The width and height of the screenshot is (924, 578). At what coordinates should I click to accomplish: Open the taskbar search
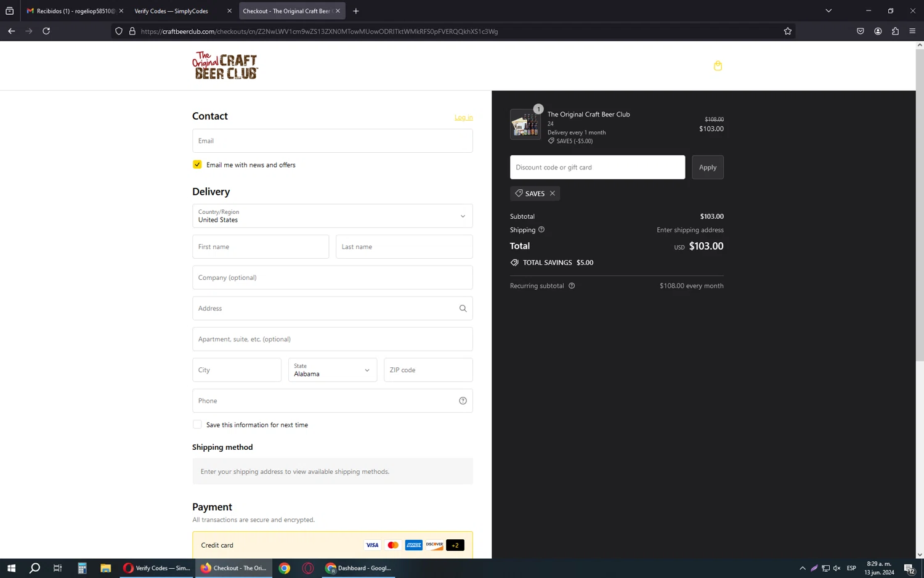(34, 568)
